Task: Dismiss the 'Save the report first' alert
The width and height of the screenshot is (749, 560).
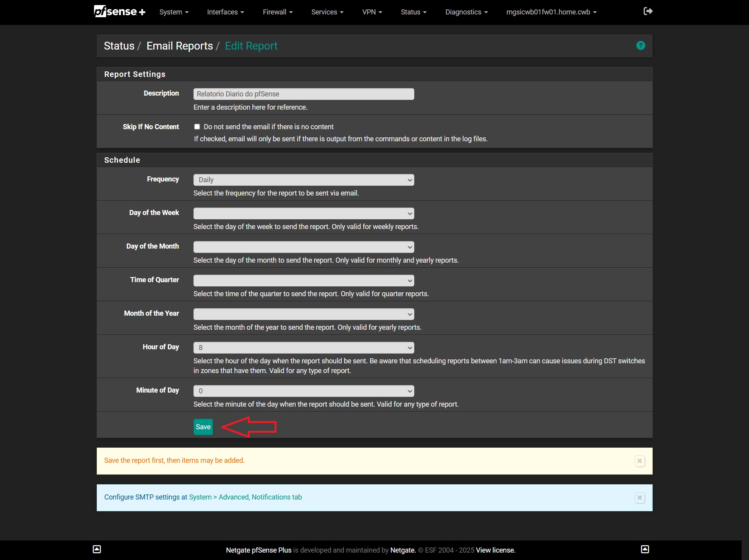Action: 640,461
